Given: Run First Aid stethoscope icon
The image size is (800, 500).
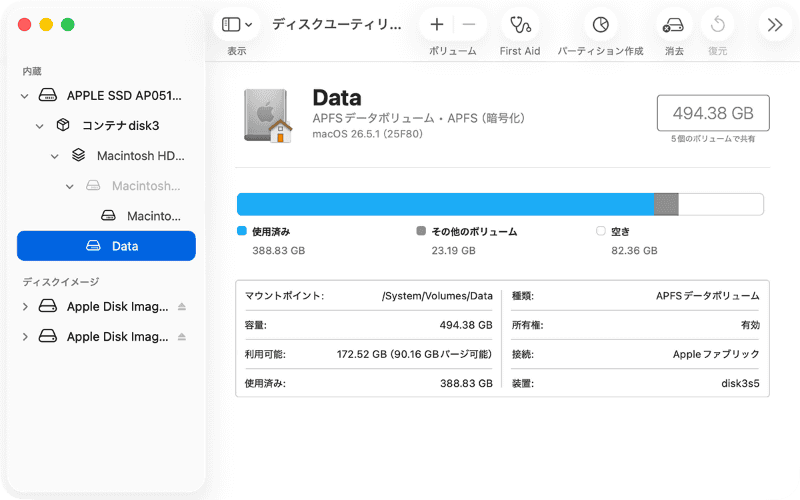Looking at the screenshot, I should coord(520,24).
